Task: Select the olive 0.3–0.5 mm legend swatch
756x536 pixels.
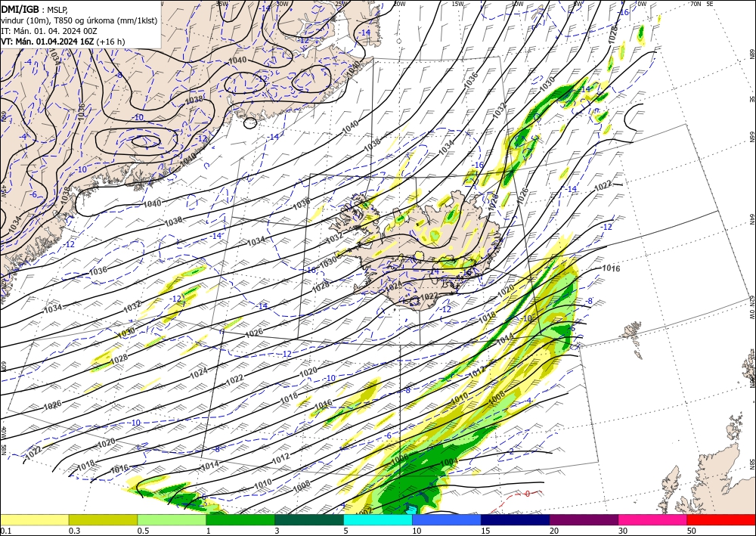Action: click(x=103, y=519)
